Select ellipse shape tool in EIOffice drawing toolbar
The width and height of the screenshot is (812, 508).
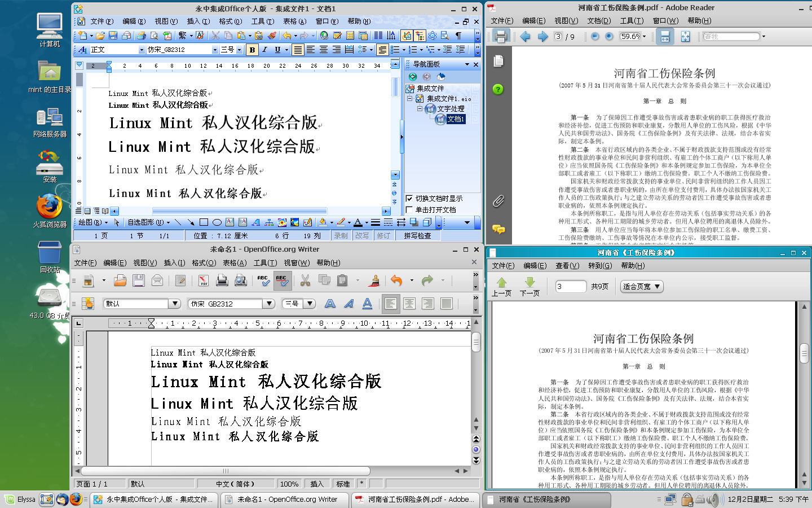pyautogui.click(x=217, y=222)
